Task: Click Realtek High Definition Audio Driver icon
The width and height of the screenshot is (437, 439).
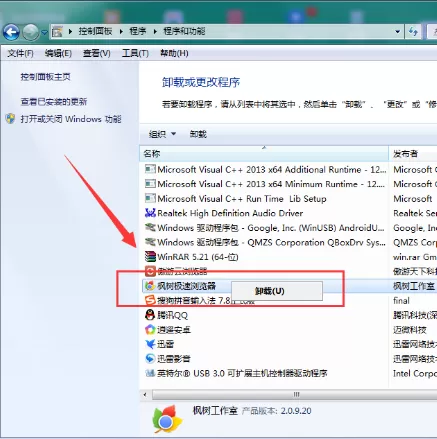Action: point(150,213)
